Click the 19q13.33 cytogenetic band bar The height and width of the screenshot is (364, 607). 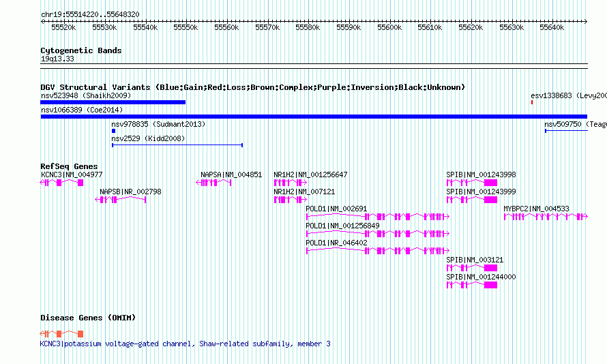[x=314, y=66]
